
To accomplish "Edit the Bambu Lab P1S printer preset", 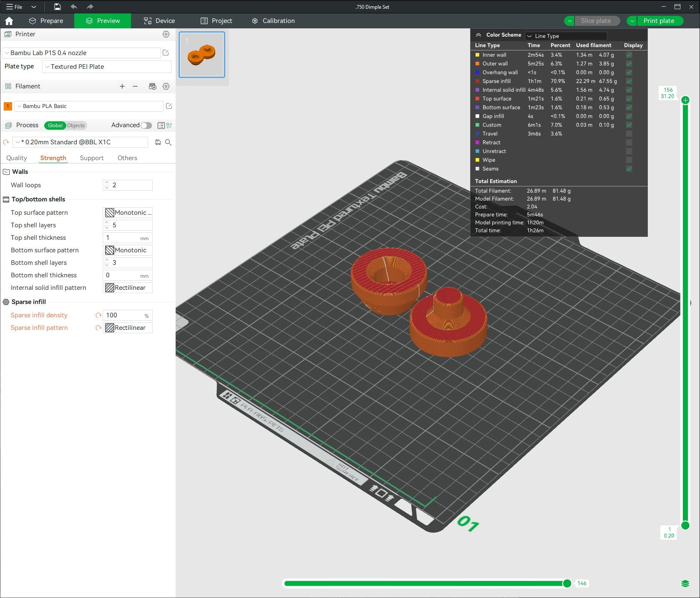I will [x=166, y=53].
